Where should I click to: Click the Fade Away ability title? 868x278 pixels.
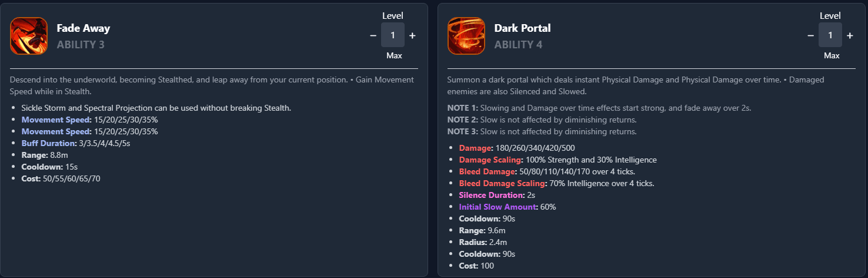pyautogui.click(x=83, y=28)
